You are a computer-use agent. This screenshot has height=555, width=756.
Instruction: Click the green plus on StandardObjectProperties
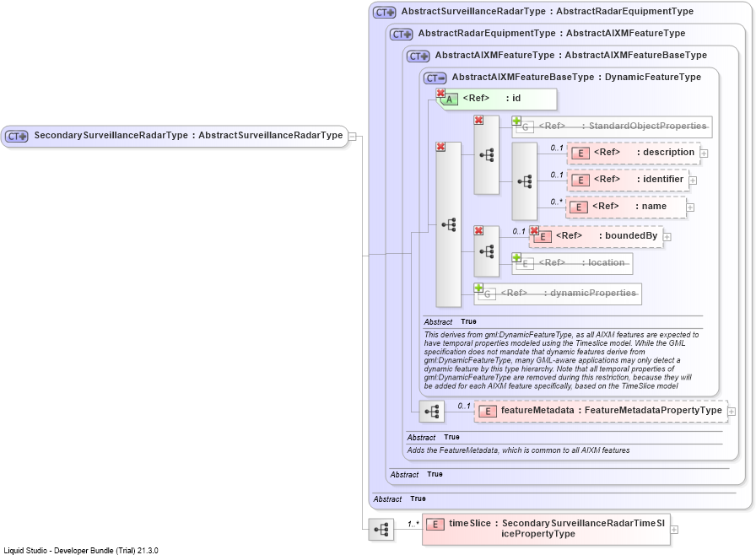tap(516, 121)
